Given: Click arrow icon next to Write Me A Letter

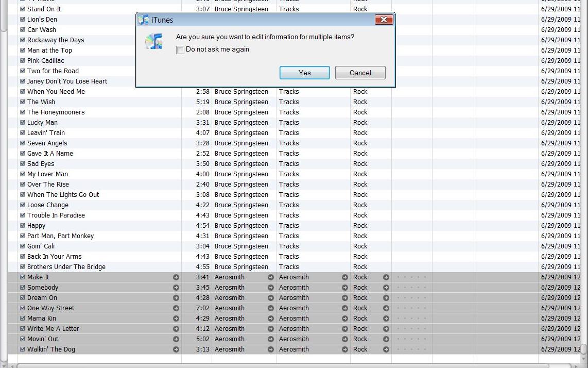Looking at the screenshot, I should click(x=176, y=329).
